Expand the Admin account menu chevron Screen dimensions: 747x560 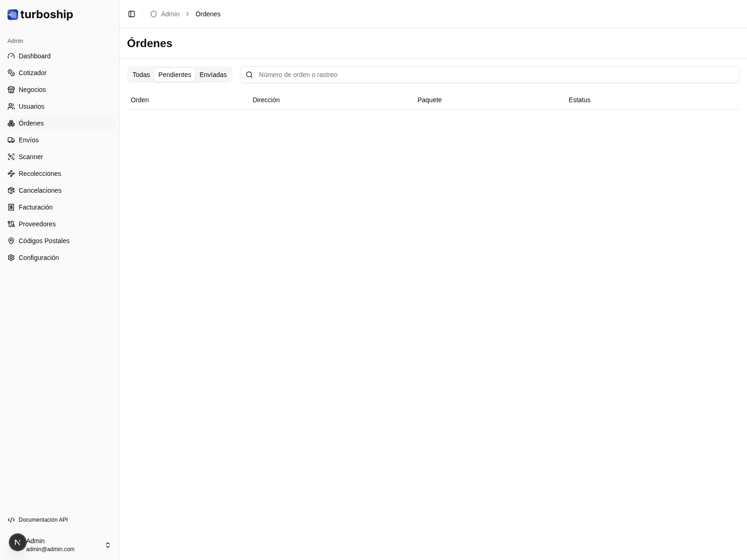coord(108,545)
